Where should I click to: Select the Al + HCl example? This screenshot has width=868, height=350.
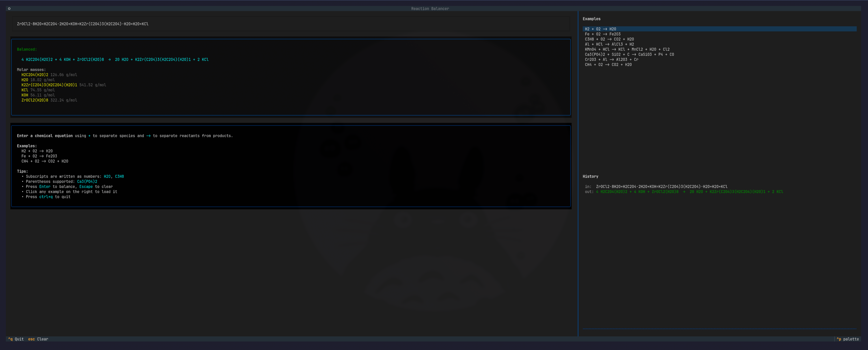(x=609, y=44)
